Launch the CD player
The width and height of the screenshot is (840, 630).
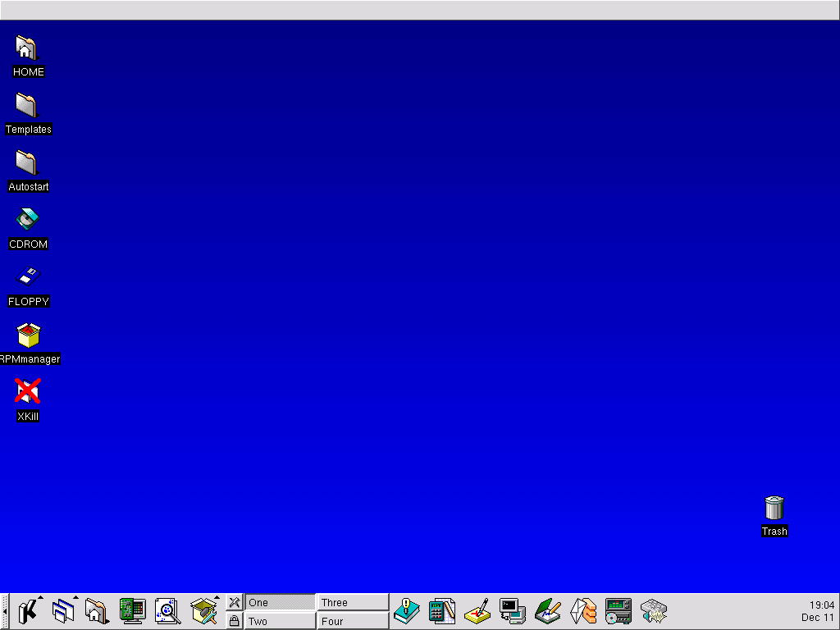(x=619, y=611)
